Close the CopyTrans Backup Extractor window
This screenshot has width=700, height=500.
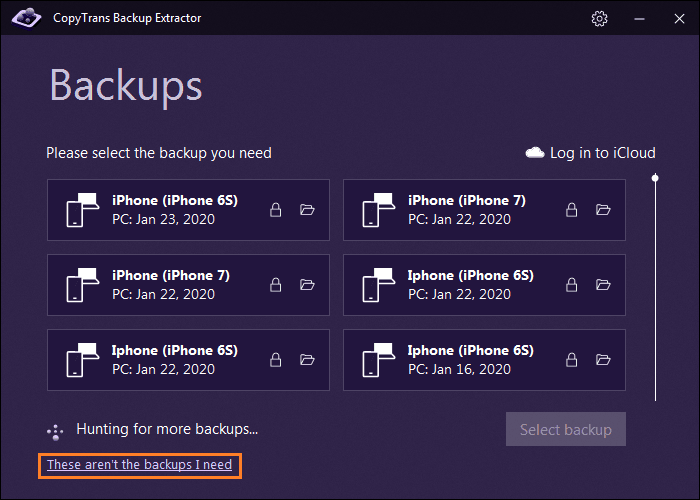(x=679, y=18)
